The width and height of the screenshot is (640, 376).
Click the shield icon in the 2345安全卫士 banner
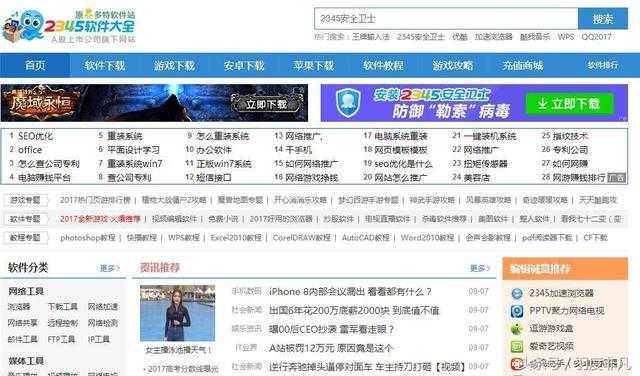tap(348, 102)
